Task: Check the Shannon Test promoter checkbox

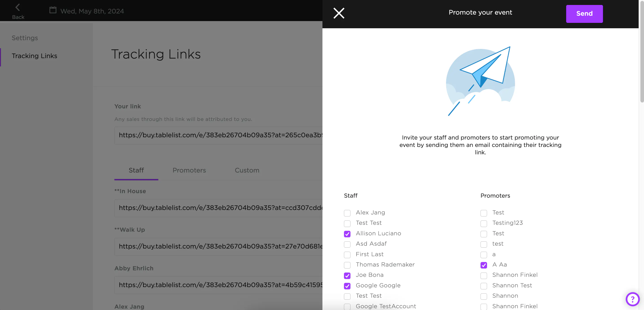Action: pyautogui.click(x=483, y=286)
